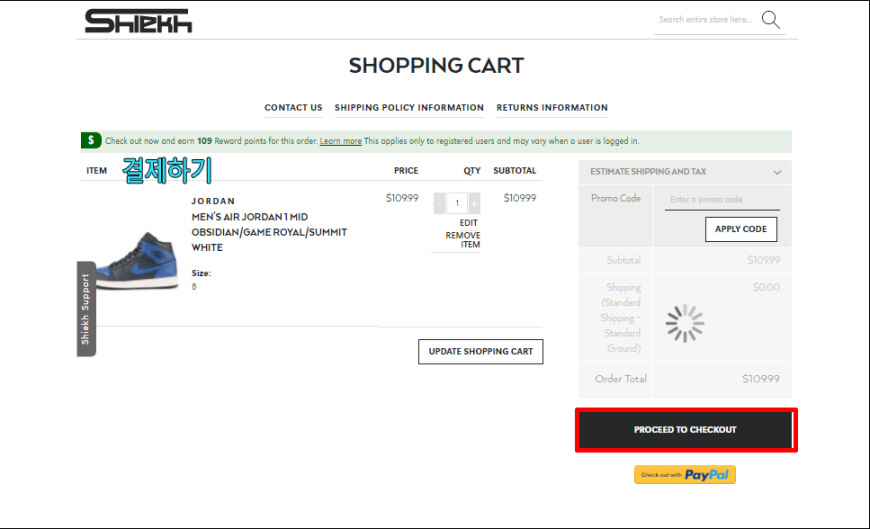Click the Shipping $0.00 value
The width and height of the screenshot is (870, 529).
(x=766, y=287)
